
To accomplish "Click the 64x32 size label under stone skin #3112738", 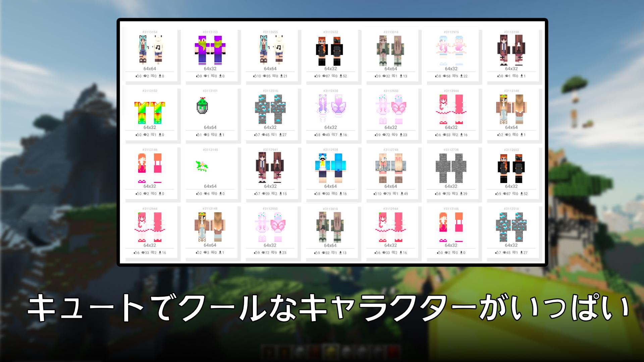I will point(451,186).
